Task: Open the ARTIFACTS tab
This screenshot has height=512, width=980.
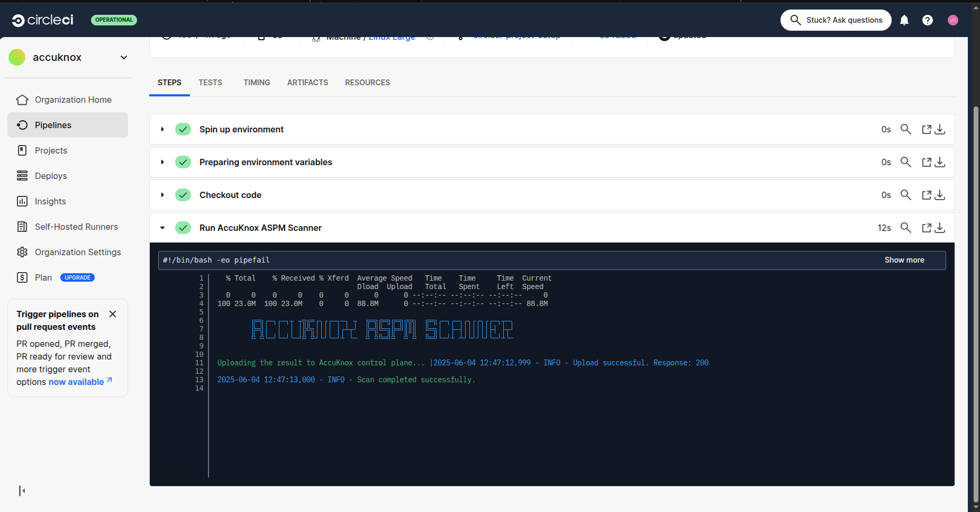Action: click(307, 83)
